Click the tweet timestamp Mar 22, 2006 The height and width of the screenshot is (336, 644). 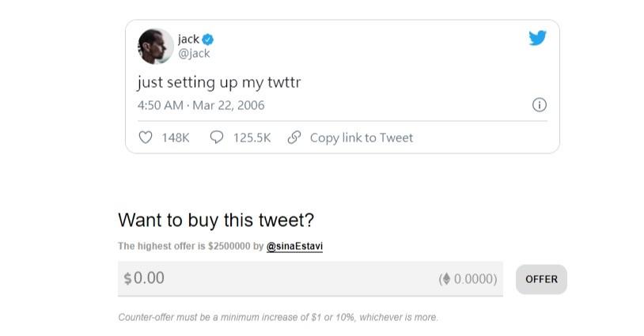pyautogui.click(x=229, y=105)
